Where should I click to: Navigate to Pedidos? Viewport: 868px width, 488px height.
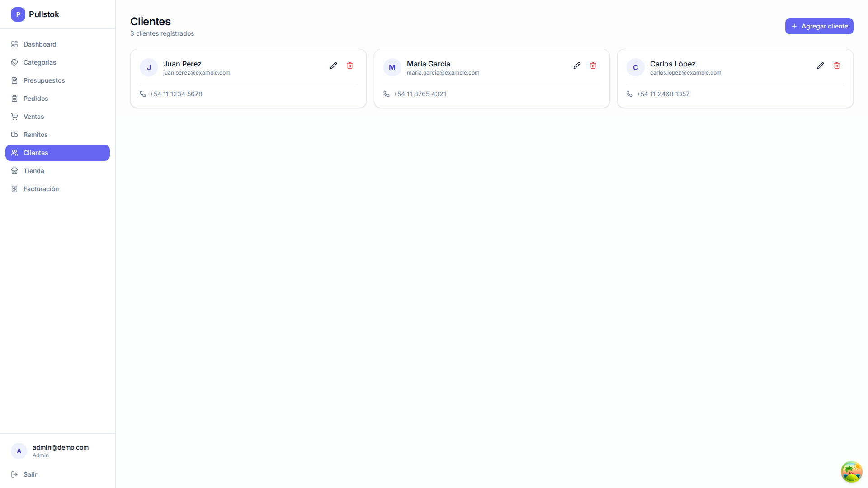57,99
